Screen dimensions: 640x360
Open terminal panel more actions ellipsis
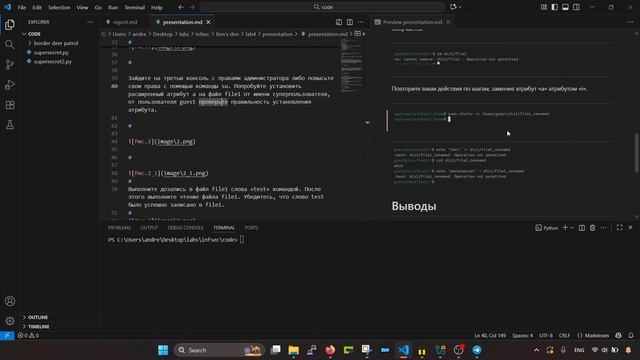[603, 228]
